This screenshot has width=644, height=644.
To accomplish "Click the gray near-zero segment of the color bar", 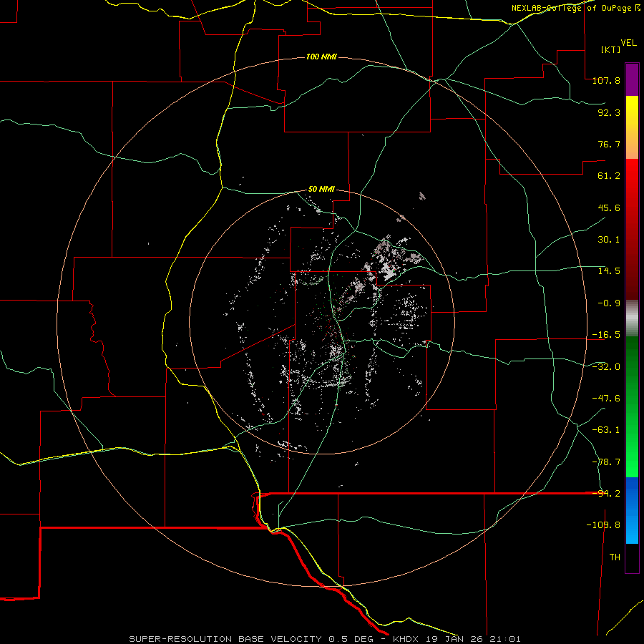I will 632,318.
